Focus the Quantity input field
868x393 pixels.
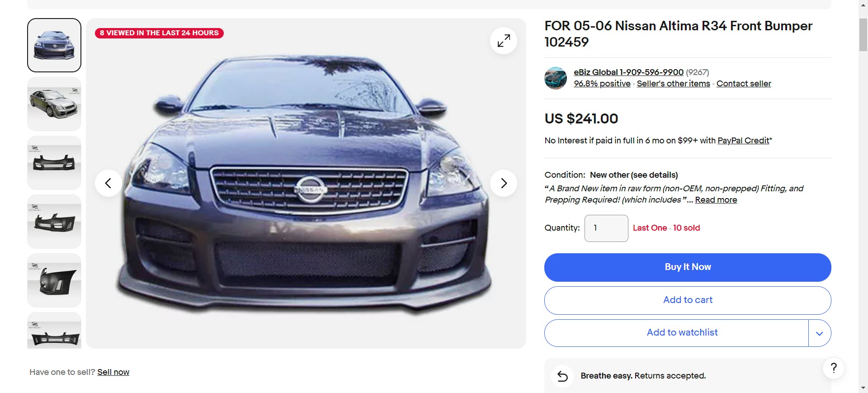(x=606, y=228)
